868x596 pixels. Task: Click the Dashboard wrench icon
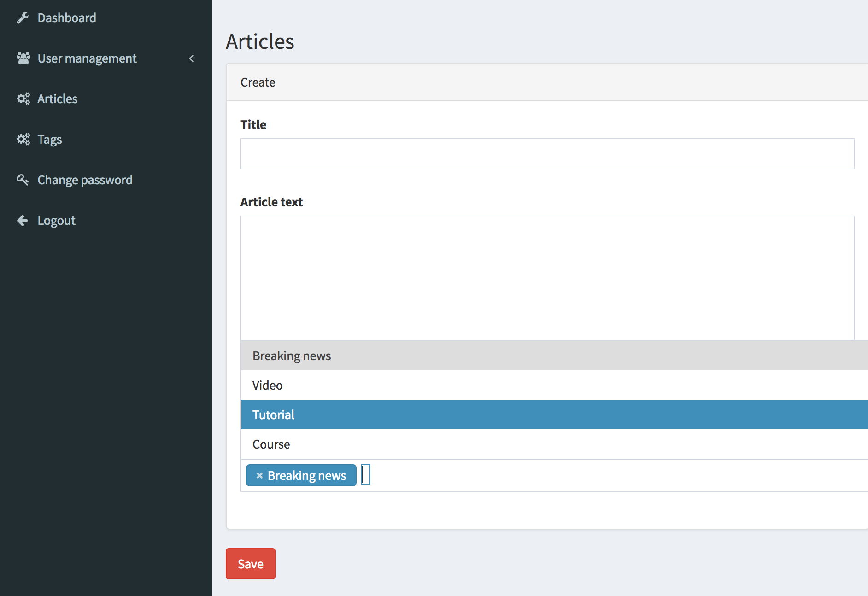coord(23,17)
